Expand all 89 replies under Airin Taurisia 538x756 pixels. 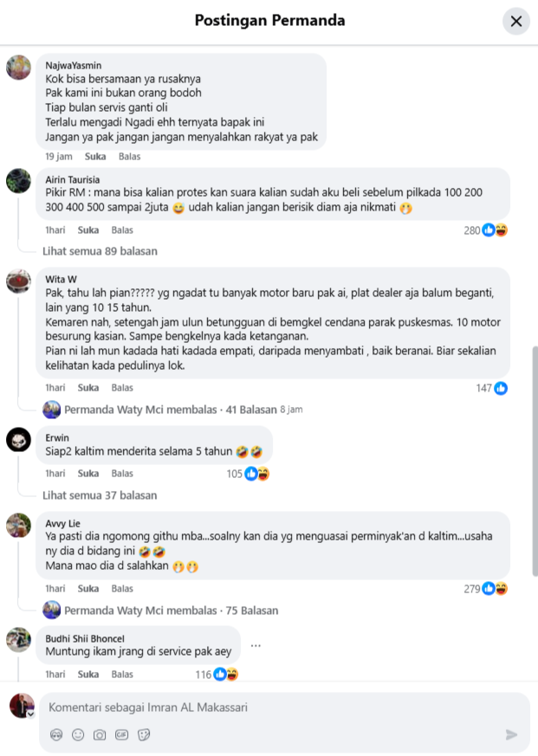tap(100, 251)
